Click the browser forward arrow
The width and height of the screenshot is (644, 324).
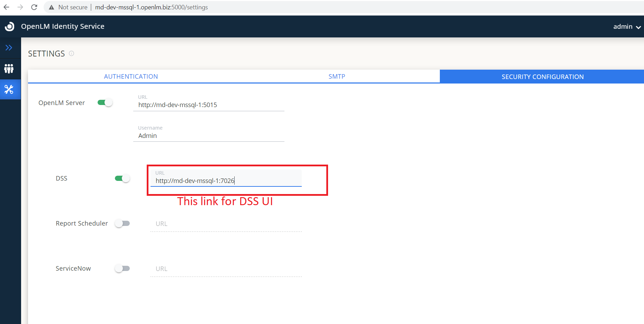pos(20,7)
